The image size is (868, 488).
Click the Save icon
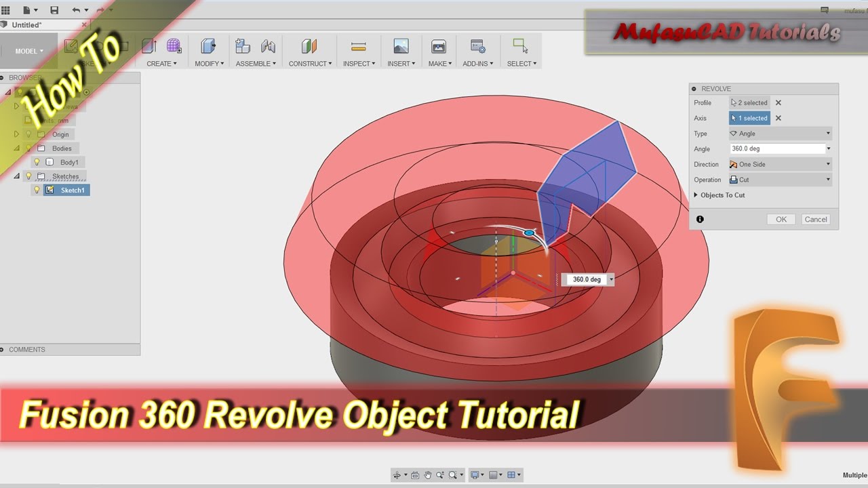(x=54, y=11)
